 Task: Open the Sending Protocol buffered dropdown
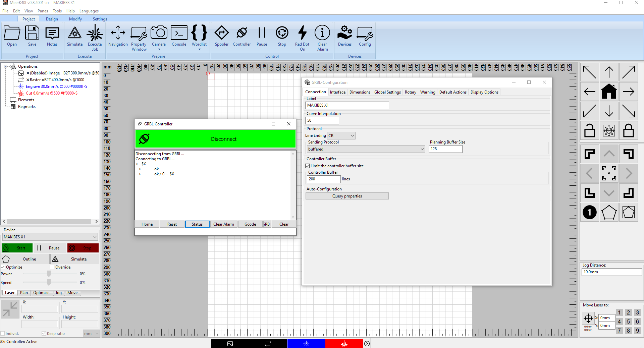coord(366,149)
